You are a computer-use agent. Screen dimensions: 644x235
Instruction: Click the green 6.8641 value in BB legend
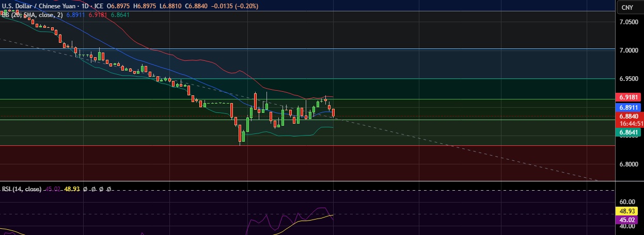pos(120,15)
